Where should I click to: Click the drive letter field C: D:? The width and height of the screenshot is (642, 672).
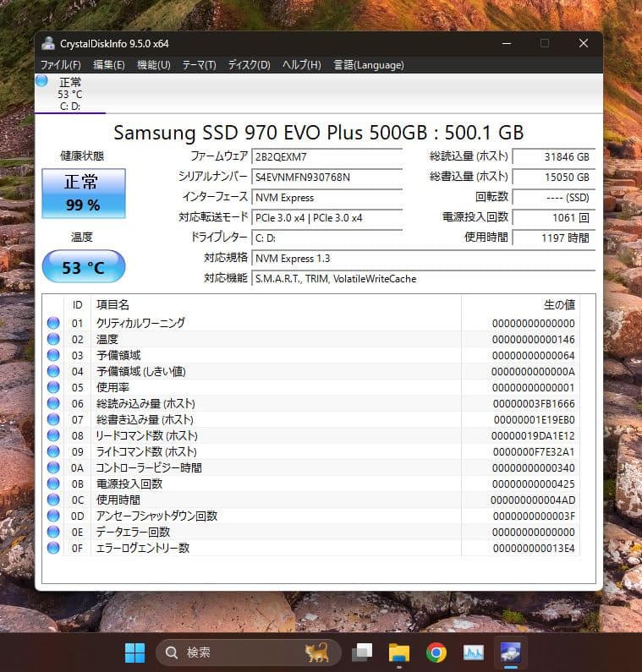click(x=326, y=238)
